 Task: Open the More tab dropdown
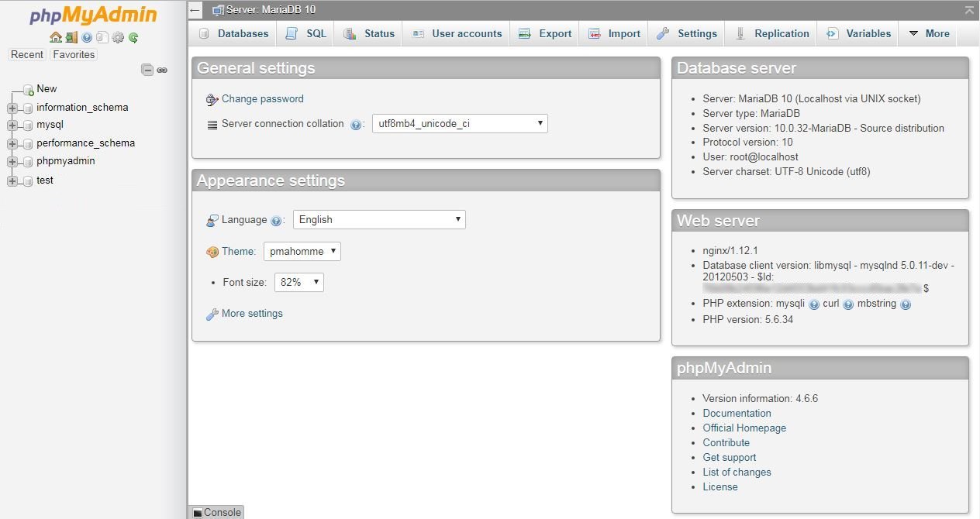pos(929,33)
